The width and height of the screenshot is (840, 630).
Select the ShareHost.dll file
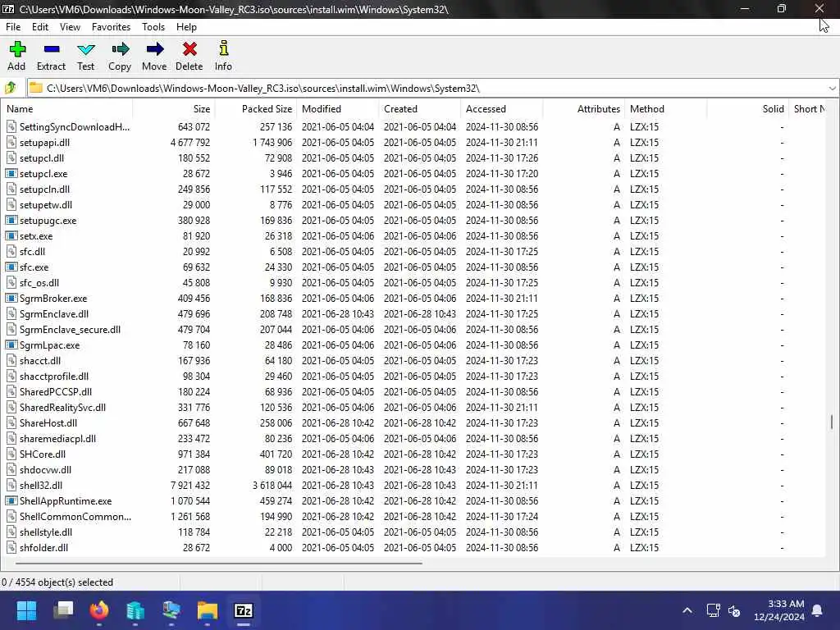pos(48,422)
